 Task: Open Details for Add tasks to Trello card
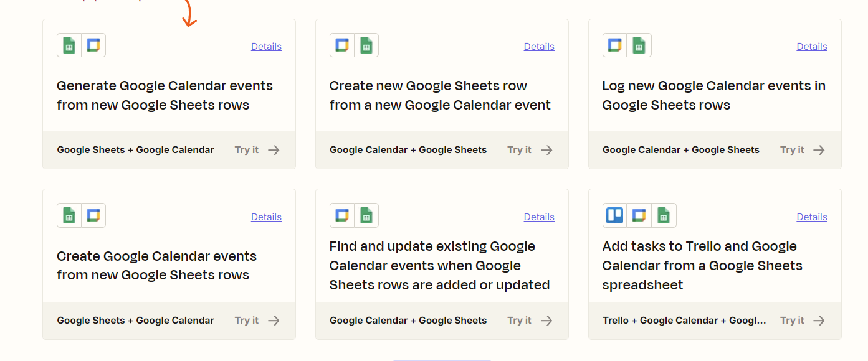tap(812, 217)
